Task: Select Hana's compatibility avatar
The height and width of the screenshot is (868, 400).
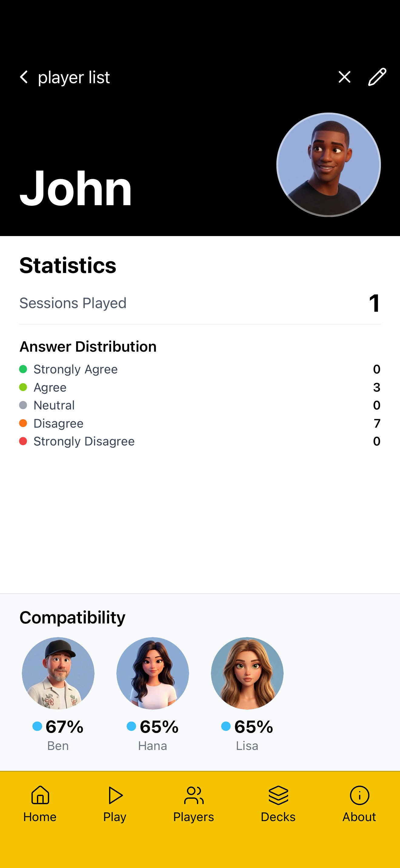Action: point(152,673)
